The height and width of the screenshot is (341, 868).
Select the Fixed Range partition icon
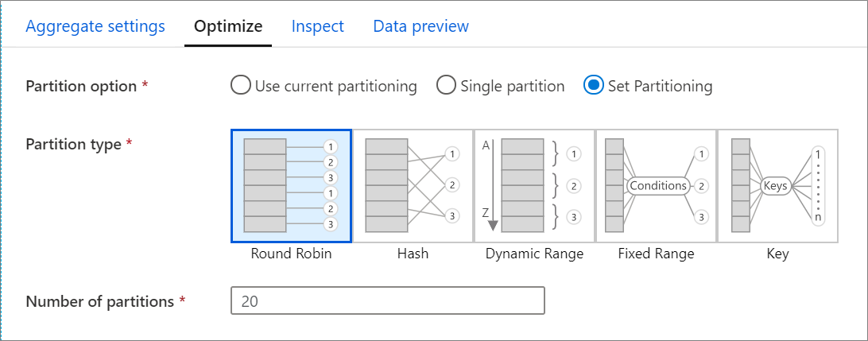[x=656, y=185]
